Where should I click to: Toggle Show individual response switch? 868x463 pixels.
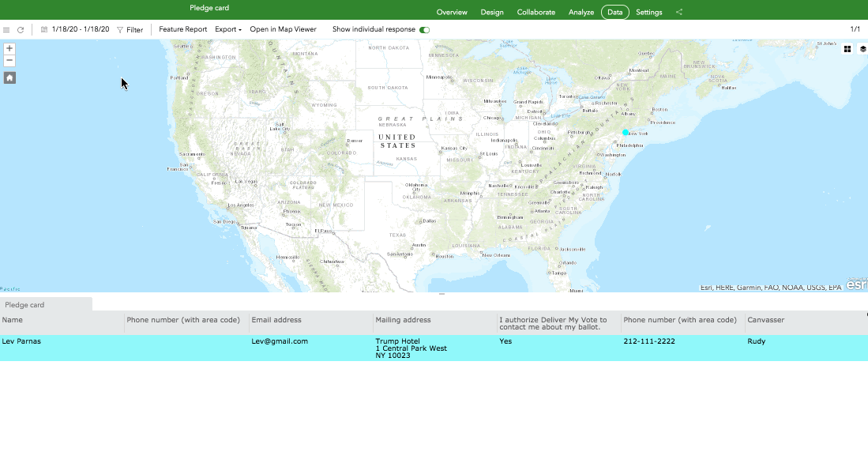pyautogui.click(x=424, y=30)
